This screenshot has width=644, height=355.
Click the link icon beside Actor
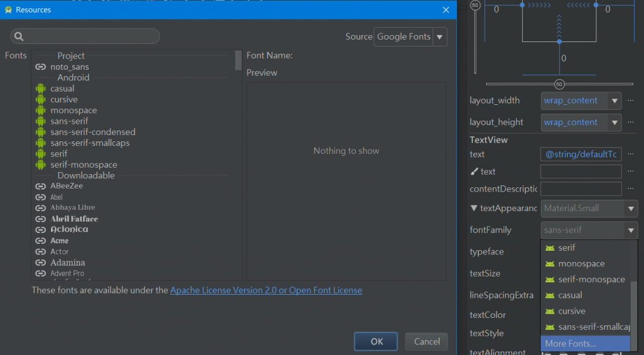click(x=40, y=251)
